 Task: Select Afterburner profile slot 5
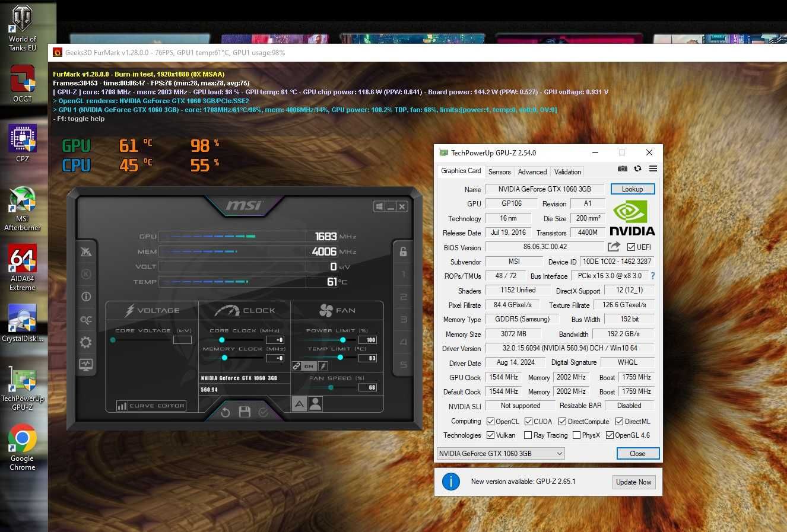(404, 365)
